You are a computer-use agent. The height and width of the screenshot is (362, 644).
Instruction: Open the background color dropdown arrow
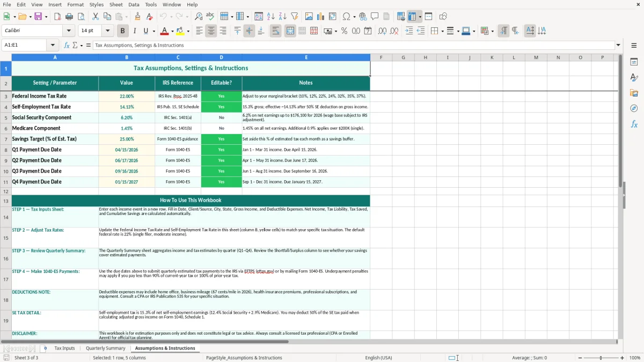click(x=188, y=31)
